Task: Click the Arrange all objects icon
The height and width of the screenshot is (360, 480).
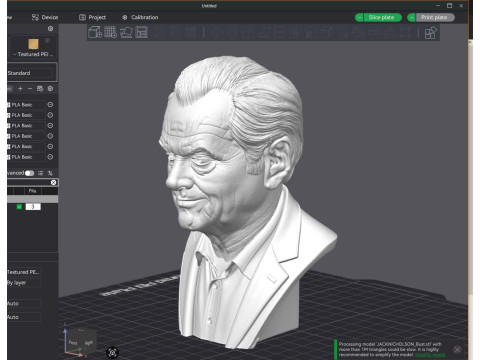Action: click(x=142, y=32)
